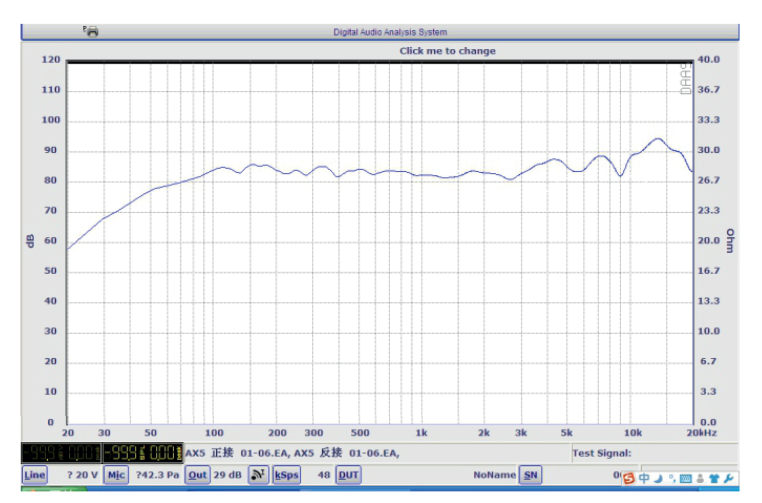Click the right level meter display
The width and height of the screenshot is (762, 503).
tap(143, 453)
